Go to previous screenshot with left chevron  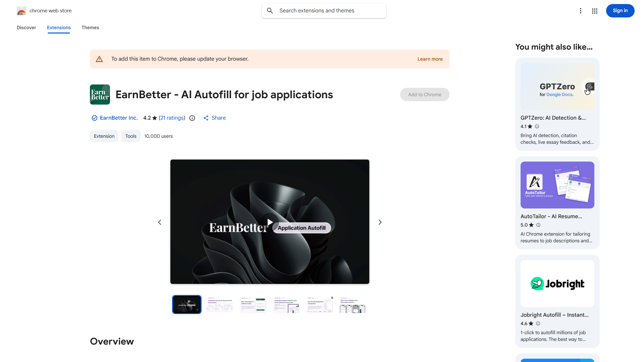pyautogui.click(x=160, y=222)
